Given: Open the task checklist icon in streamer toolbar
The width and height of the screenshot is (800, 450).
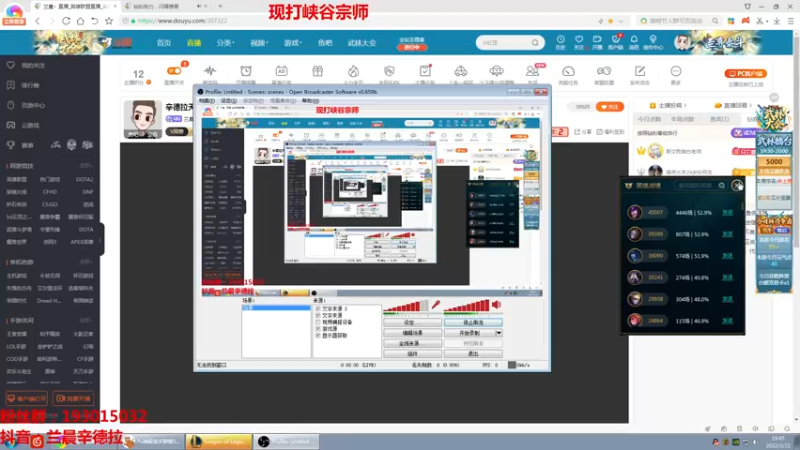Looking at the screenshot, I should (x=425, y=71).
